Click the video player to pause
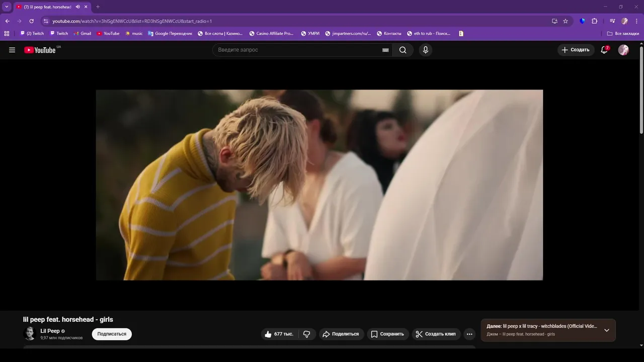644x362 pixels. [319, 185]
